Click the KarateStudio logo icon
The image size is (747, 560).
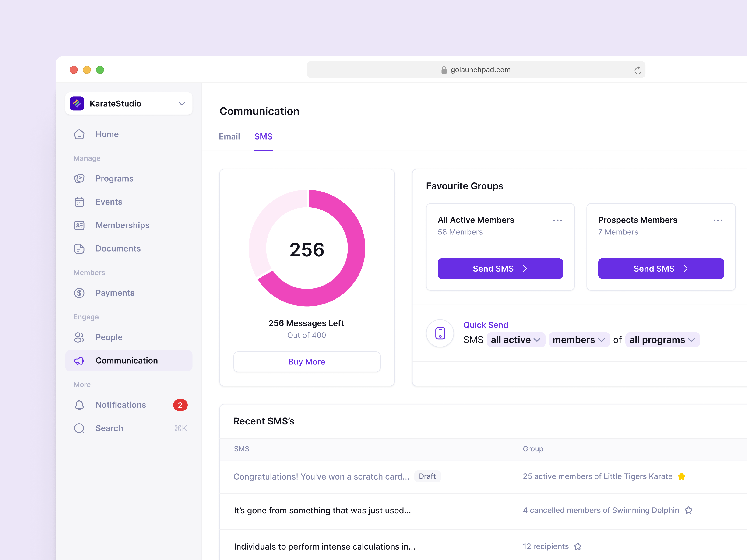coord(77,103)
